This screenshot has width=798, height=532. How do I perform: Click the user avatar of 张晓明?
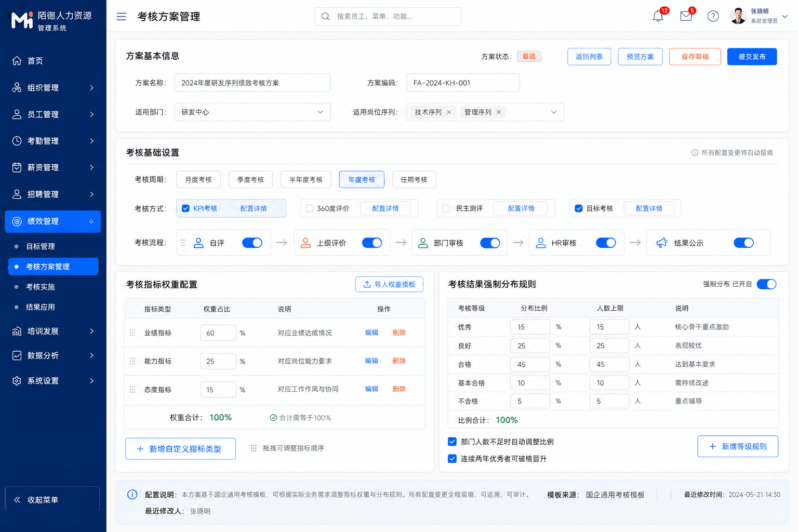(738, 16)
